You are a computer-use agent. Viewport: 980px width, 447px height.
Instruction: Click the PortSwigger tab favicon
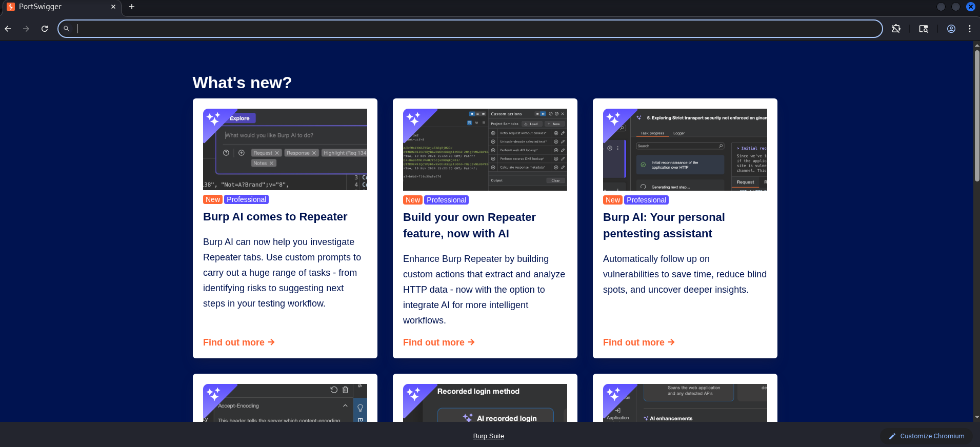tap(11, 7)
